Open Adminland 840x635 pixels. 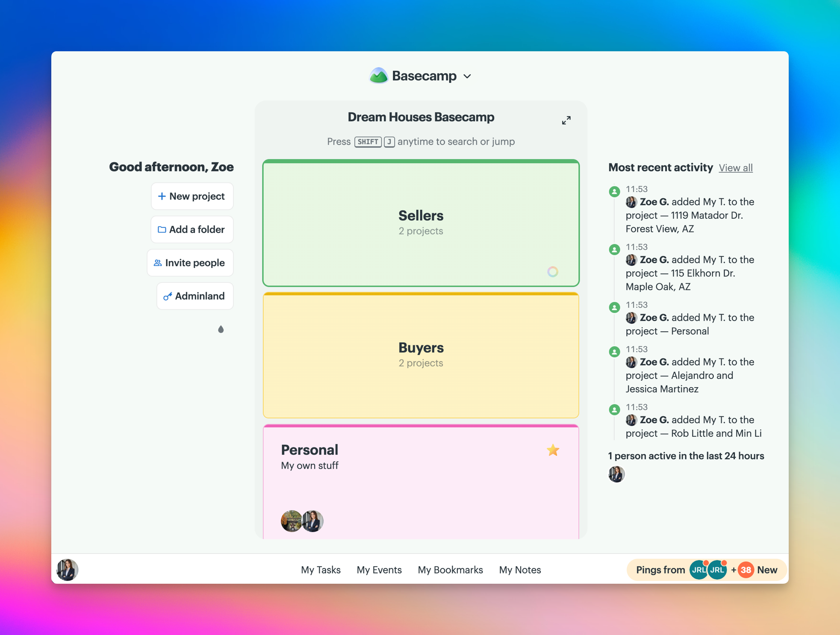[195, 296]
